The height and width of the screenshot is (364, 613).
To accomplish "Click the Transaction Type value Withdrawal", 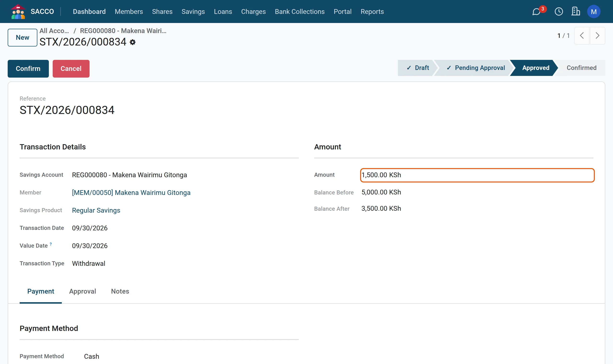I will (89, 263).
